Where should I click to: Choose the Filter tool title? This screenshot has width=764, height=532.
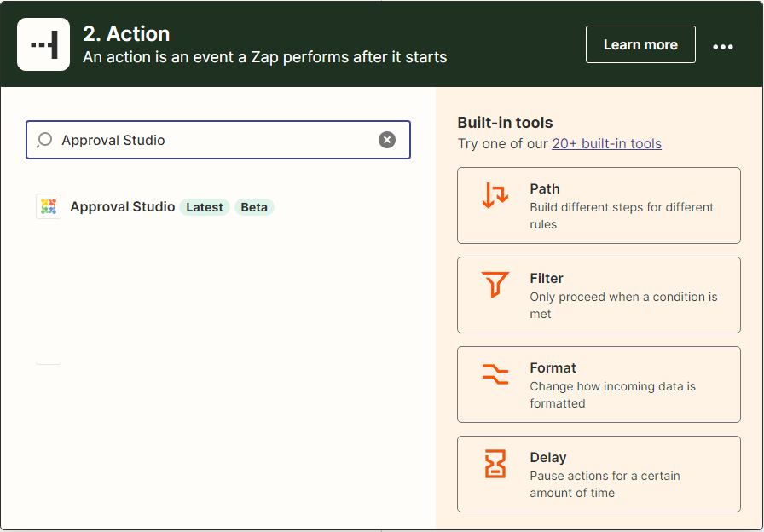tap(547, 278)
